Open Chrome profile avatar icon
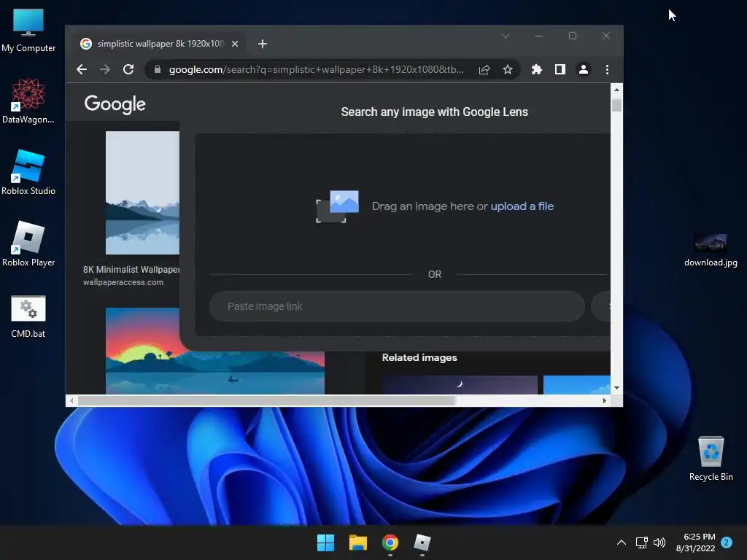Image resolution: width=747 pixels, height=560 pixels. tap(583, 69)
